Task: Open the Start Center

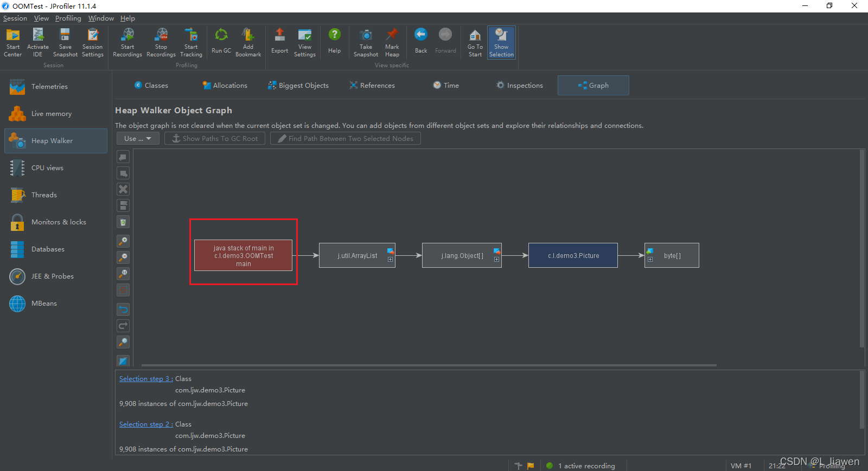Action: [13, 42]
